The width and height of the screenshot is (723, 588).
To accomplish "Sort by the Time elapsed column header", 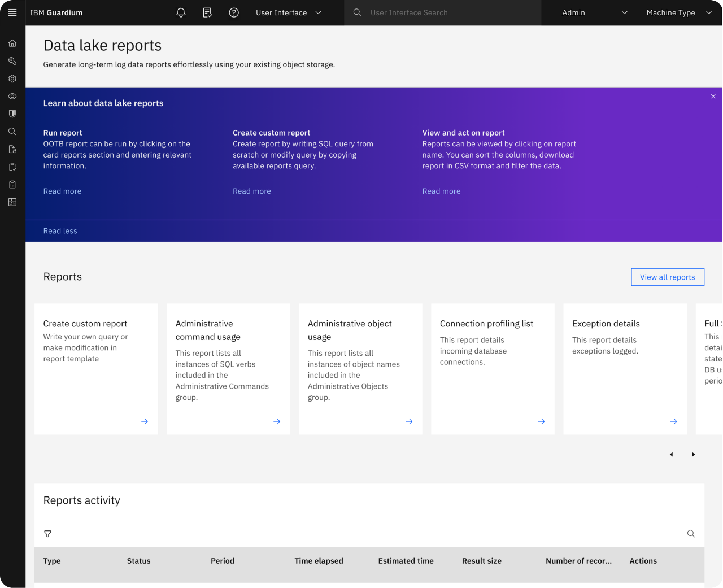I will point(319,561).
